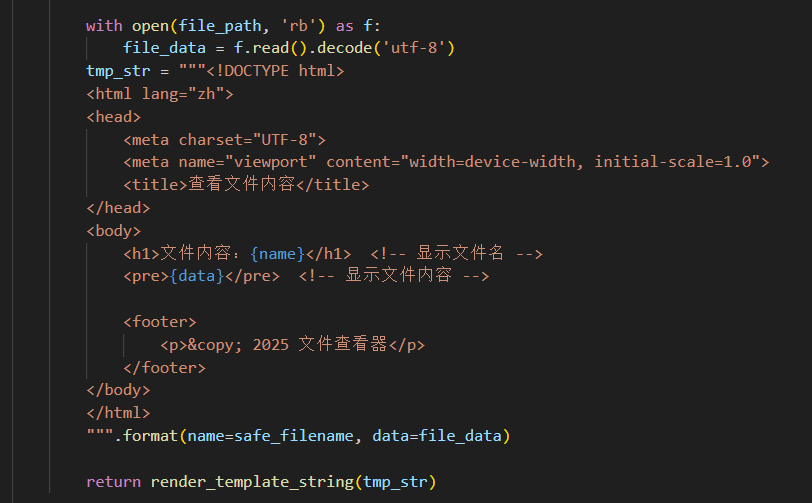Click the decode method call
The image size is (812, 503).
point(345,48)
